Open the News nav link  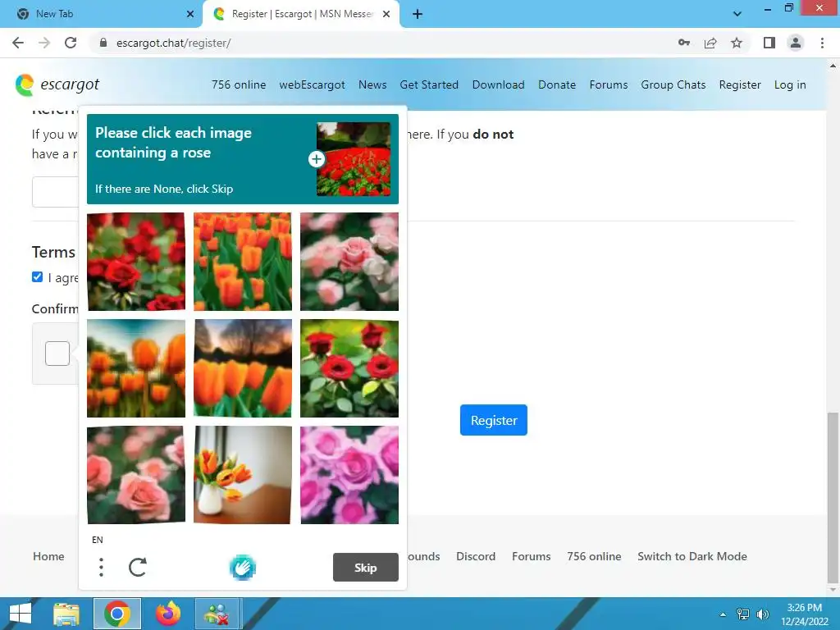click(x=372, y=84)
